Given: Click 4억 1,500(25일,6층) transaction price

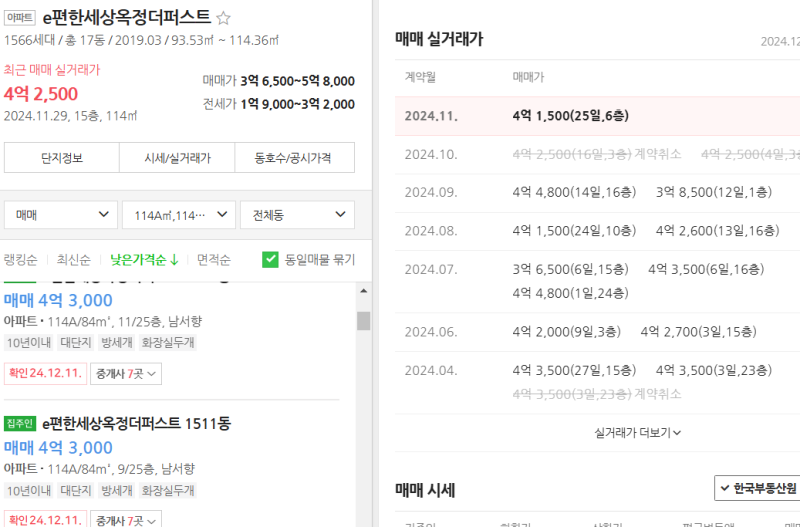Looking at the screenshot, I should (570, 116).
